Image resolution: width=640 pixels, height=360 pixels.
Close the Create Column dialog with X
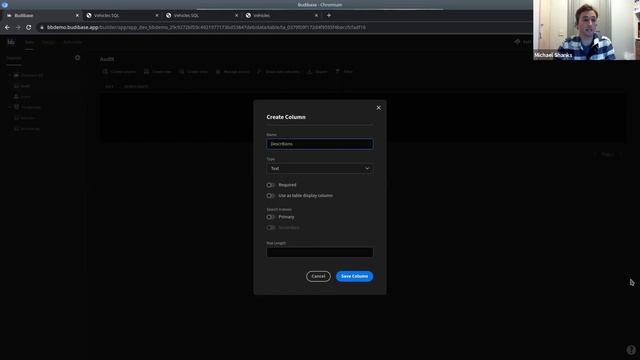point(378,108)
